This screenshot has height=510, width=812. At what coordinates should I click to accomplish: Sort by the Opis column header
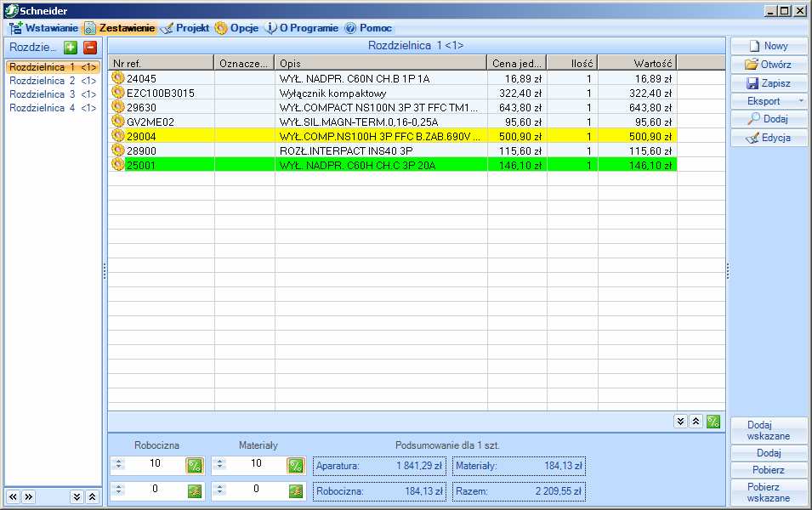point(381,63)
